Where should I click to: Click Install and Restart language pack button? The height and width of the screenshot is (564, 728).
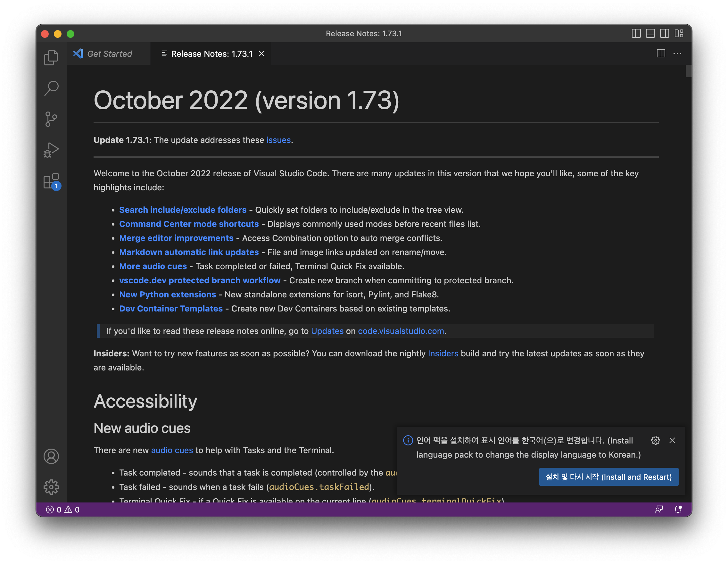(609, 477)
